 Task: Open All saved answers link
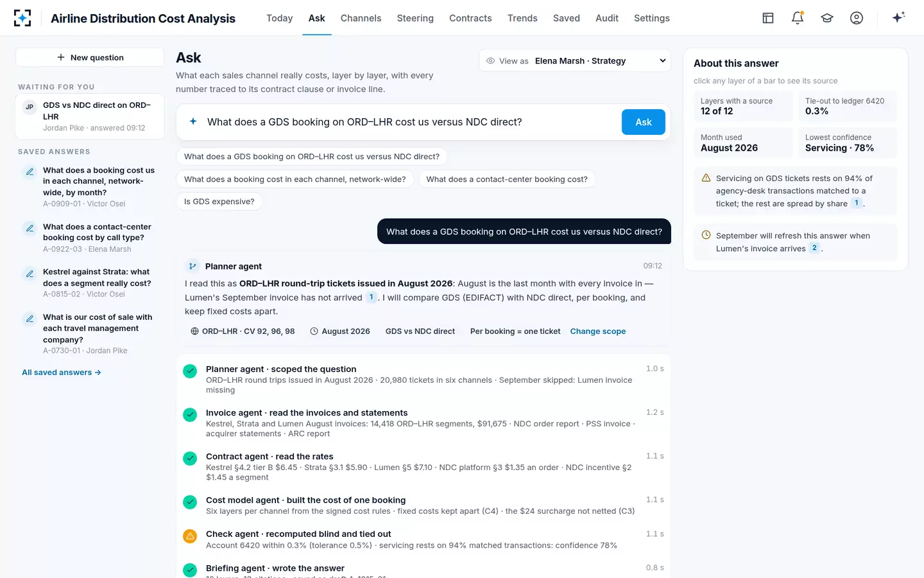click(x=62, y=372)
